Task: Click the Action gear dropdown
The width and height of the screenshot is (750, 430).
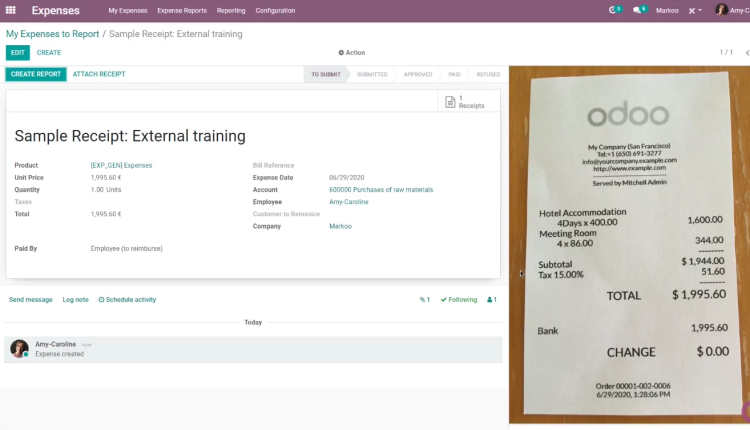Action: 352,53
